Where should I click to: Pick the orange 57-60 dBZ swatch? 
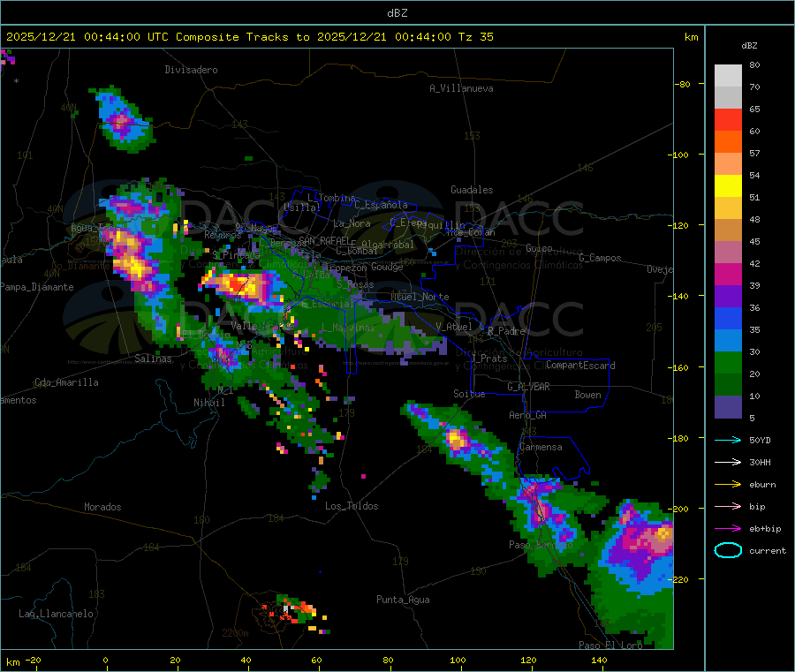point(728,142)
